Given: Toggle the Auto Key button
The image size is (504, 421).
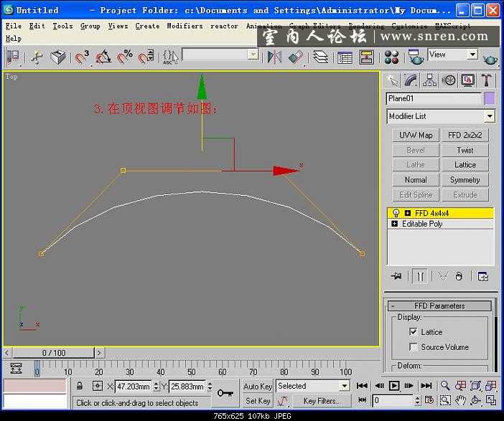Looking at the screenshot, I should click(x=258, y=386).
